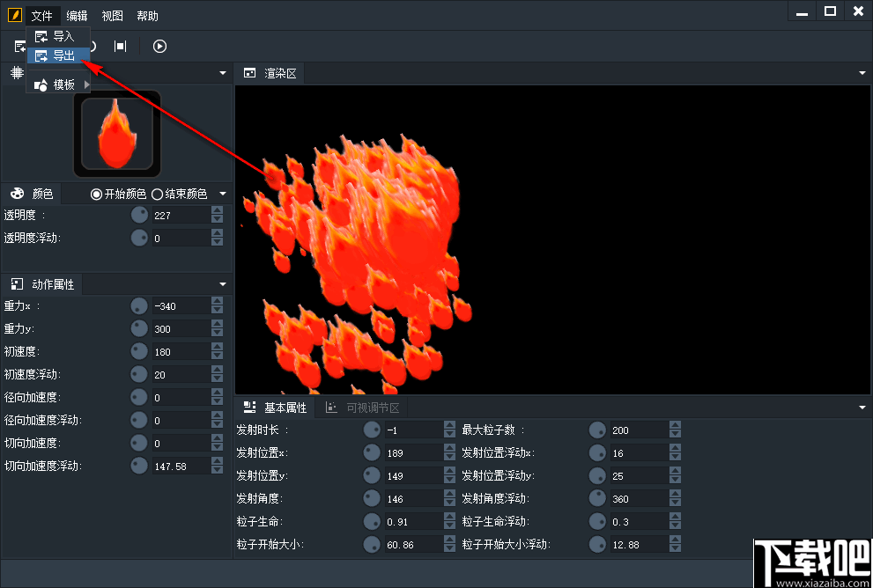Increase 透明度 with the up stepper
Viewport: 873px width, 588px height.
(x=217, y=210)
